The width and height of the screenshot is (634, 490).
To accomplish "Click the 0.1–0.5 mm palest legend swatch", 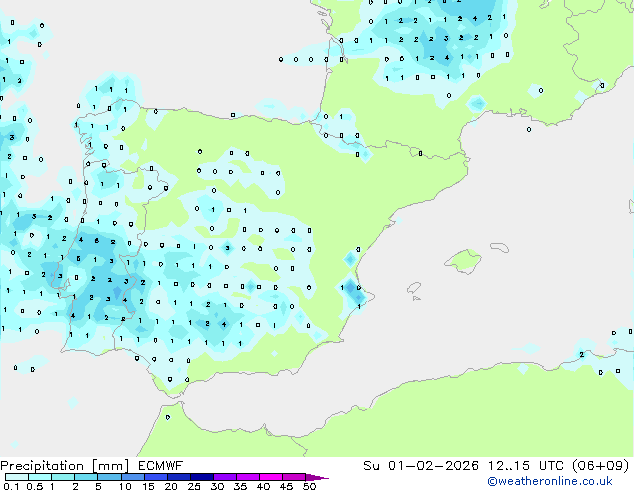I will coord(17,477).
